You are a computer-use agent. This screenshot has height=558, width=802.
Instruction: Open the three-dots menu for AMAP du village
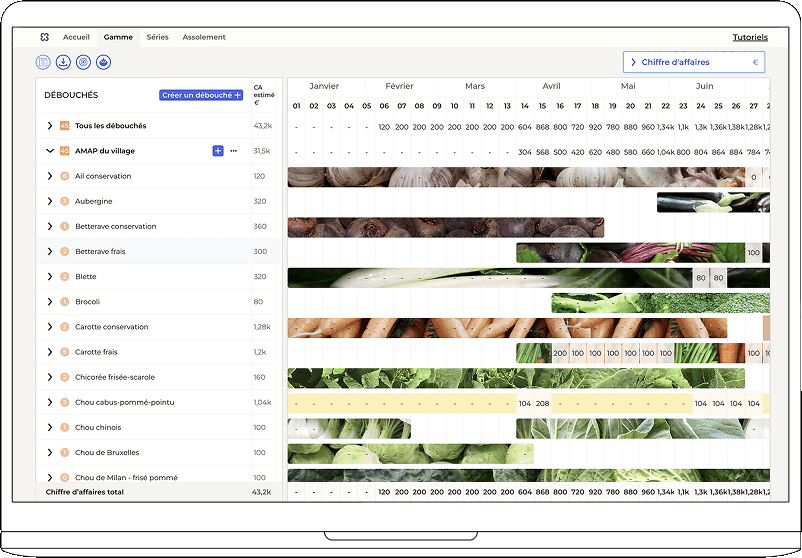coord(234,151)
